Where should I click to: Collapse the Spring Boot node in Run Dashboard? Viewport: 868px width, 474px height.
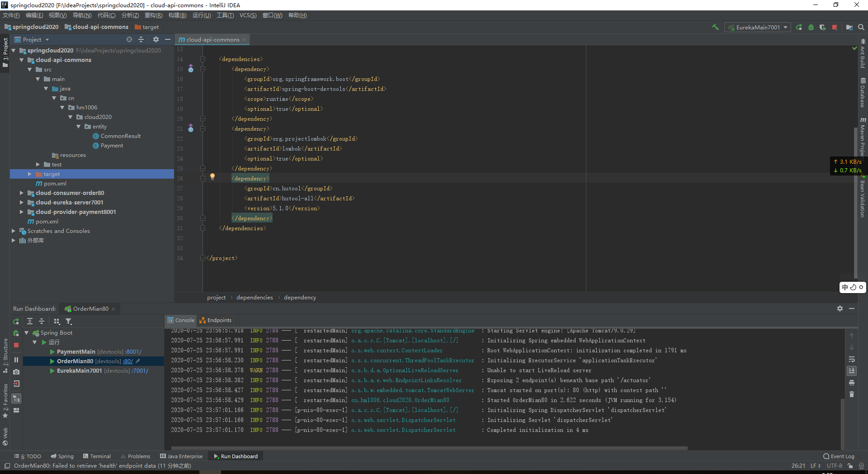pos(27,332)
